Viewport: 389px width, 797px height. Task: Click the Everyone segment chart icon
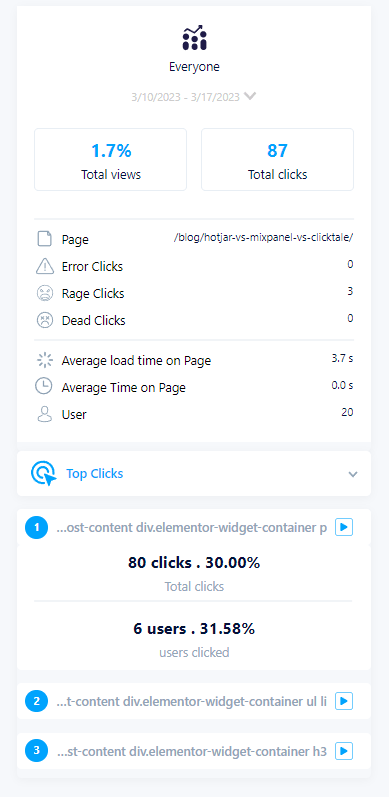click(194, 38)
